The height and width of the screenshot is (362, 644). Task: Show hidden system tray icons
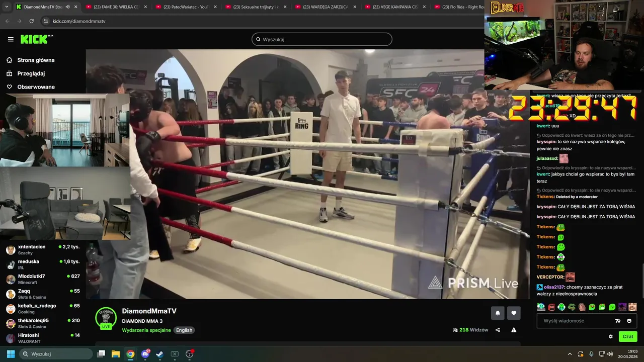click(x=570, y=354)
